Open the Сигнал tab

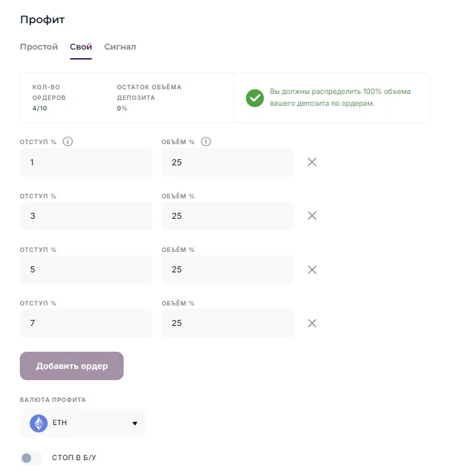120,47
